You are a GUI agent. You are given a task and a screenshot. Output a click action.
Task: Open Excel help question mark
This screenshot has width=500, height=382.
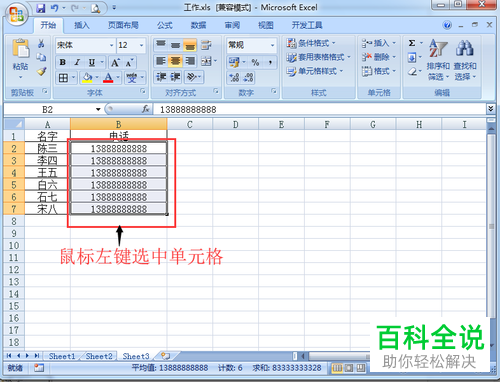pyautogui.click(x=447, y=25)
